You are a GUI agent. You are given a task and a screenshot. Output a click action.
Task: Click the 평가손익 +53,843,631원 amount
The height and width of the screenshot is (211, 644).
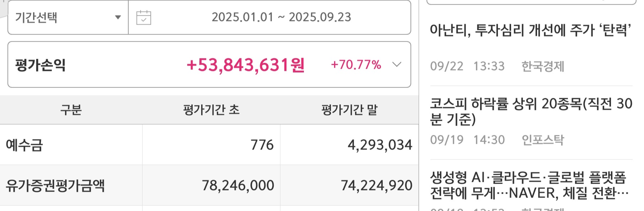pos(245,65)
